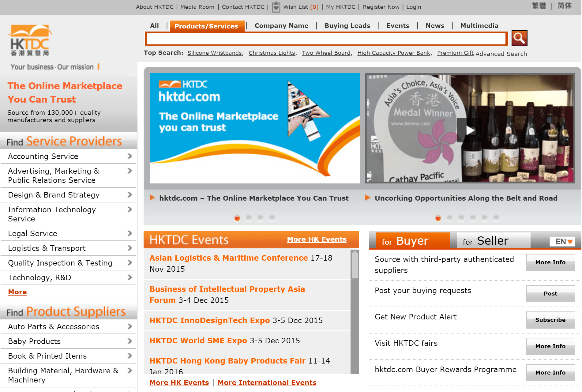Image resolution: width=582 pixels, height=392 pixels.
Task: Select the Buying Leads search tab
Action: pyautogui.click(x=347, y=26)
